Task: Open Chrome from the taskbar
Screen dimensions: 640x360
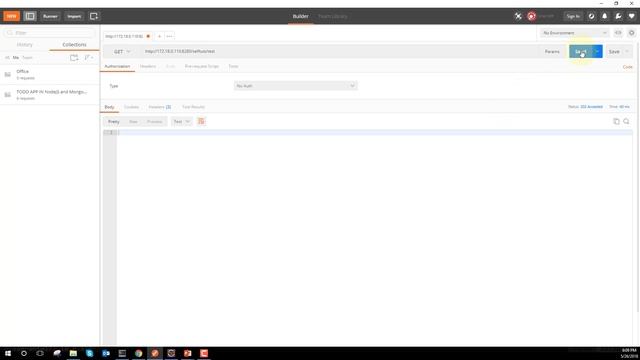Action: [x=138, y=353]
